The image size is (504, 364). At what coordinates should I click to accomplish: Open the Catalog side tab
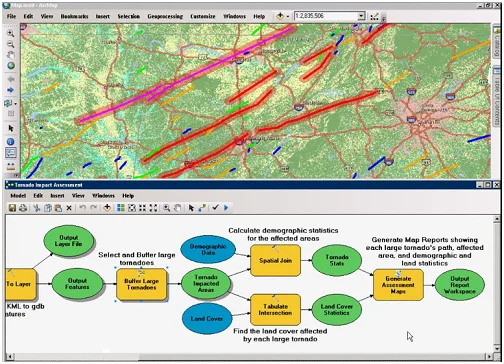pos(496,42)
